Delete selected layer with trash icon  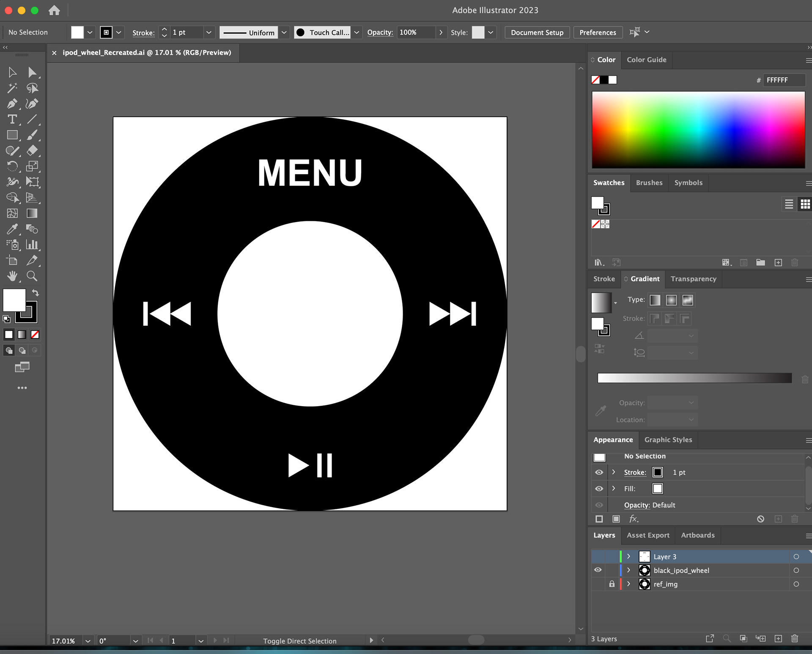[x=795, y=638]
